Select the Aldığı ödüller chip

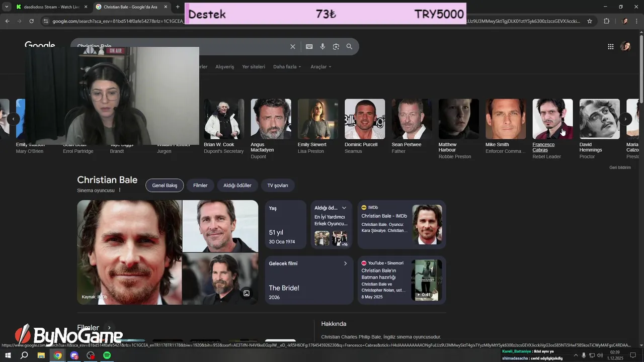point(237,186)
